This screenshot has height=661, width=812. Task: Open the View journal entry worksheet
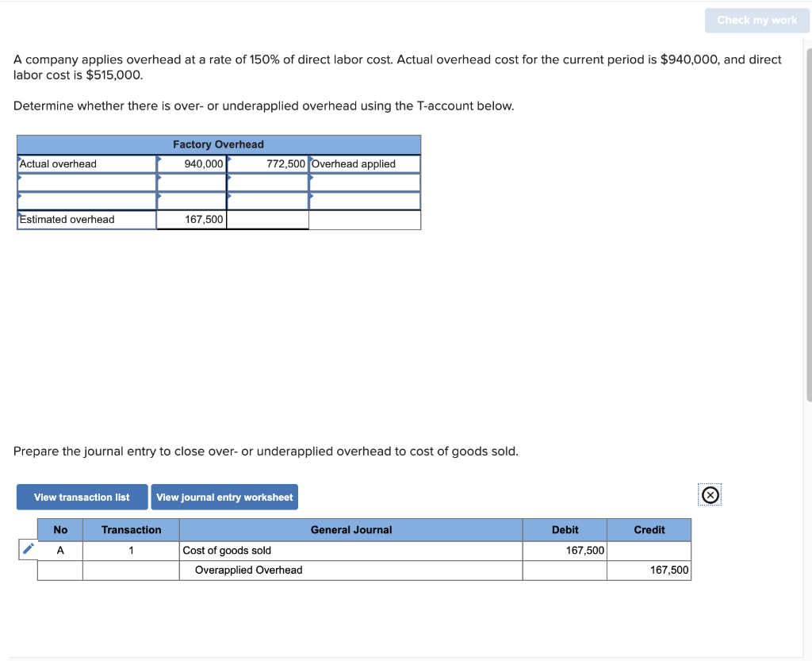224,497
